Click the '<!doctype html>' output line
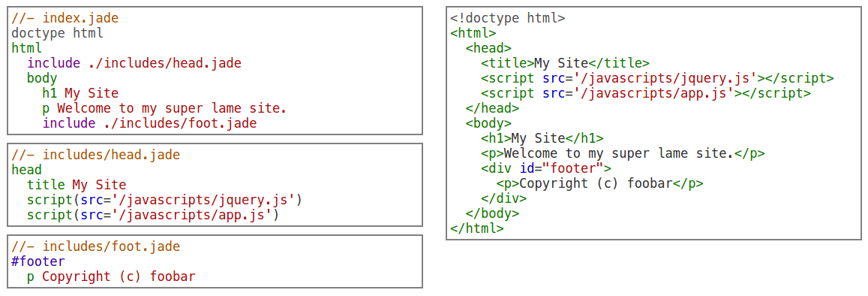 508,18
